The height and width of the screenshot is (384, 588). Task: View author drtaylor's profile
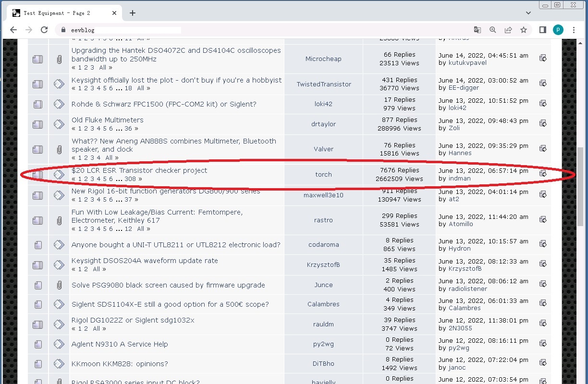point(323,124)
